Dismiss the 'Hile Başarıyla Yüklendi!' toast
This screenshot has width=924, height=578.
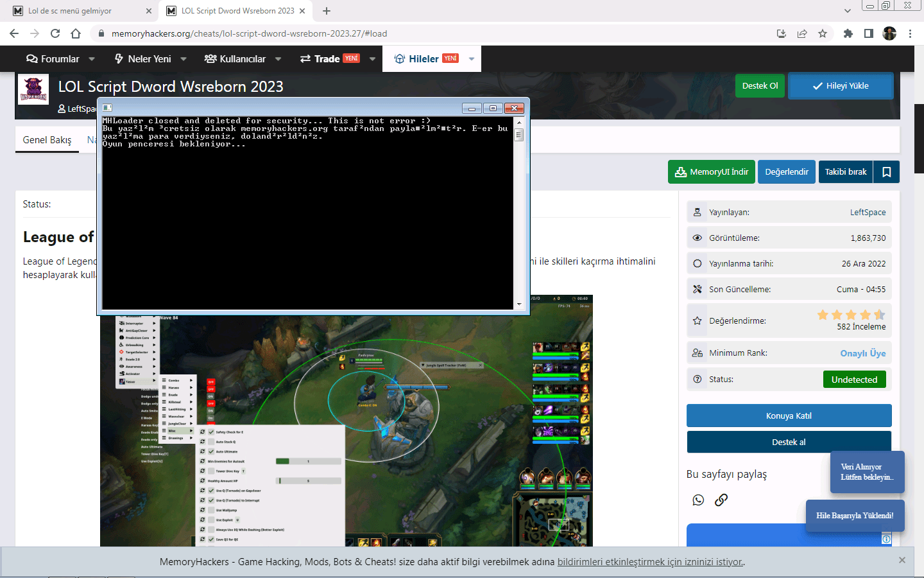point(855,516)
